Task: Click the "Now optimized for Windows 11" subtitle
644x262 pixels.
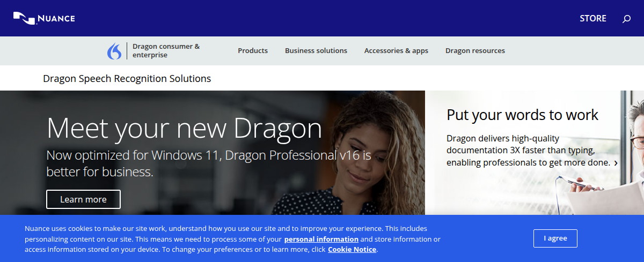Action: click(208, 163)
